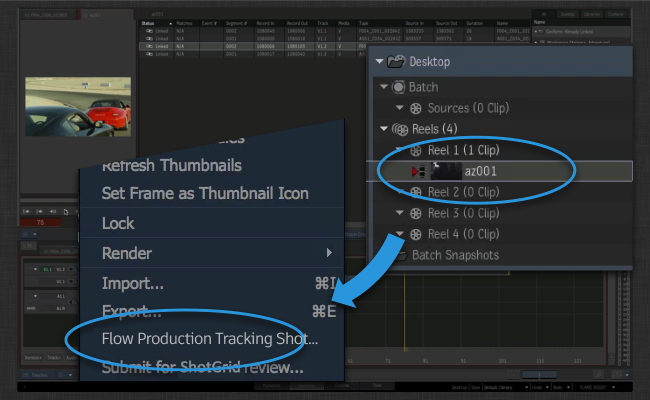Select the Conform: Already Linked row
Image resolution: width=650 pixels, height=400 pixels.
click(x=582, y=32)
